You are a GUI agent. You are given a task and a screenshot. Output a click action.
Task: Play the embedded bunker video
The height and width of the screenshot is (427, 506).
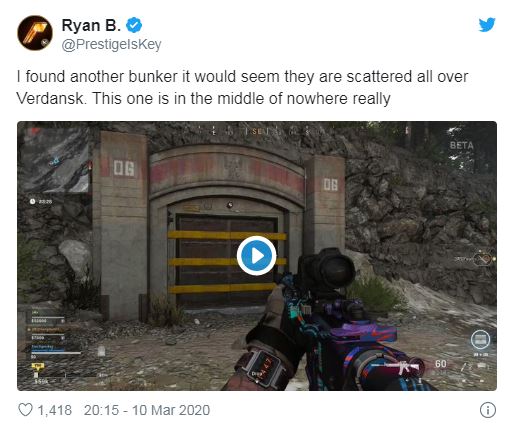pos(256,255)
